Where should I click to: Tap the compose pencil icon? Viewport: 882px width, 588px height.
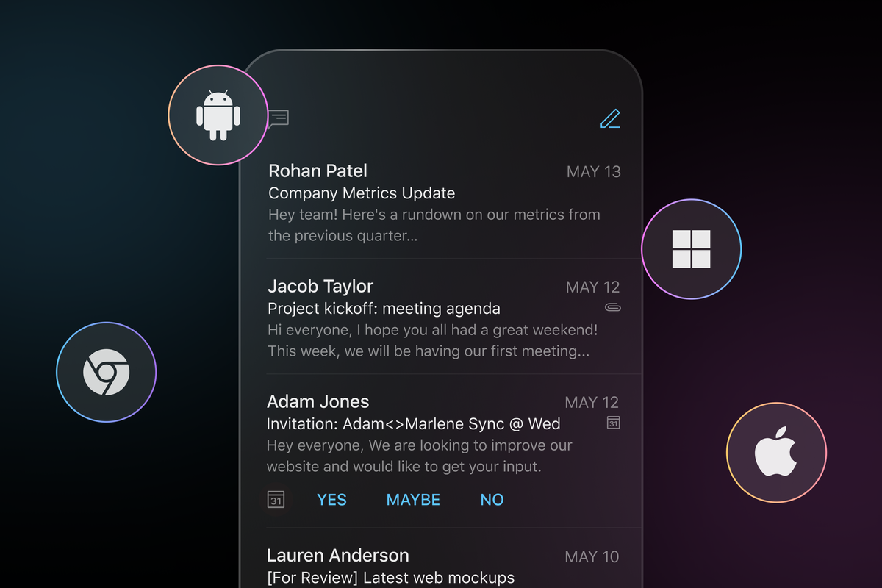610,118
